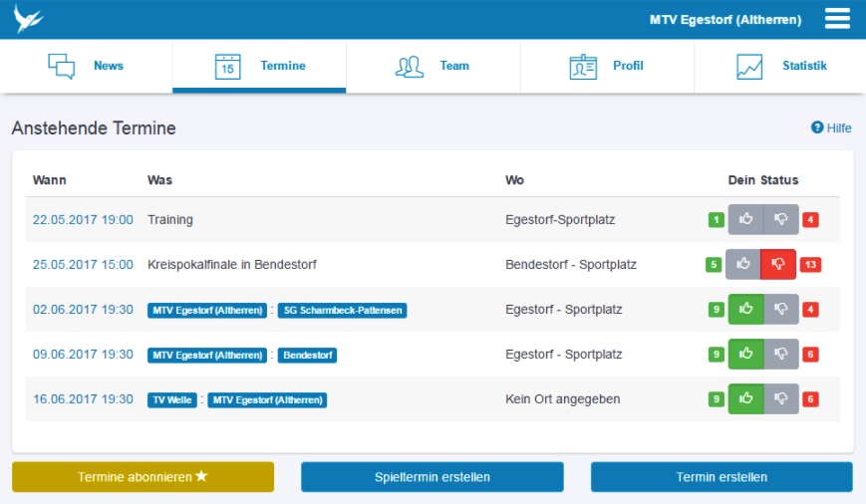This screenshot has width=866, height=504.
Task: Click the Team people icon
Action: pyautogui.click(x=410, y=67)
